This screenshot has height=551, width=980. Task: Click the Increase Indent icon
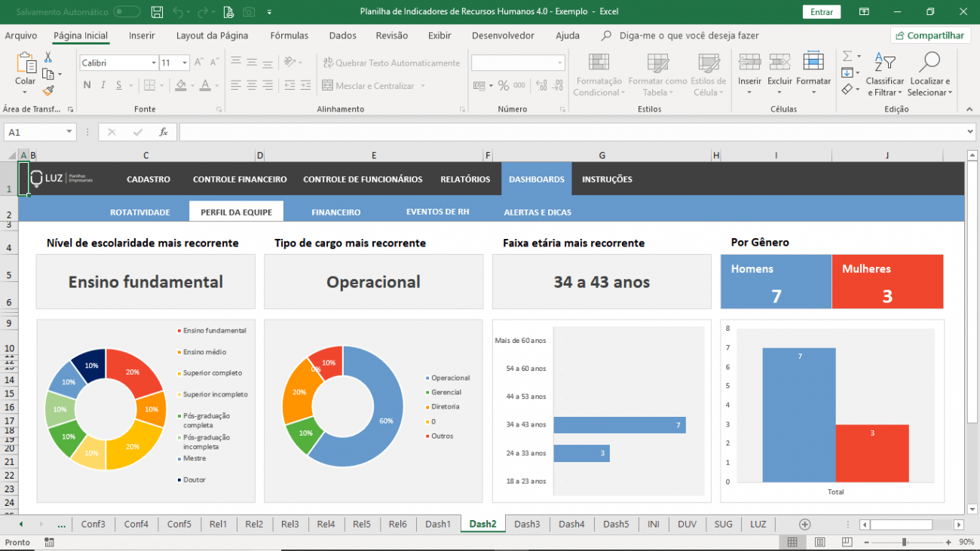(x=305, y=85)
